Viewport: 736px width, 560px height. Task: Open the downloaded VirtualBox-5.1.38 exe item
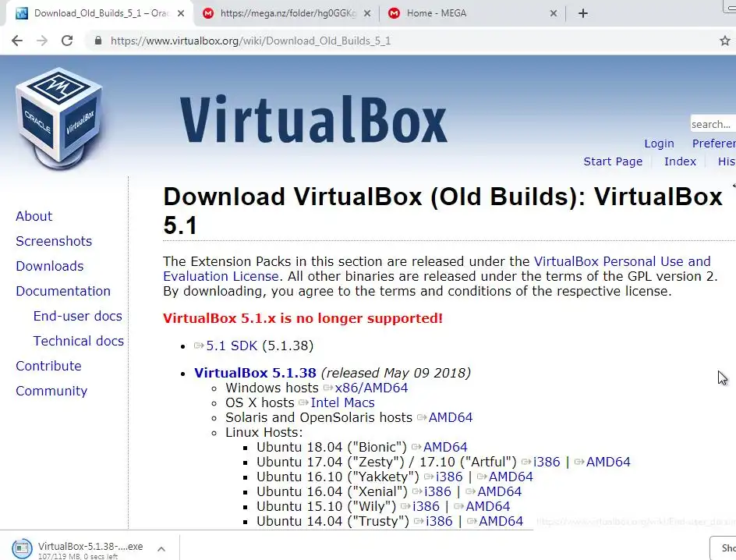90,547
